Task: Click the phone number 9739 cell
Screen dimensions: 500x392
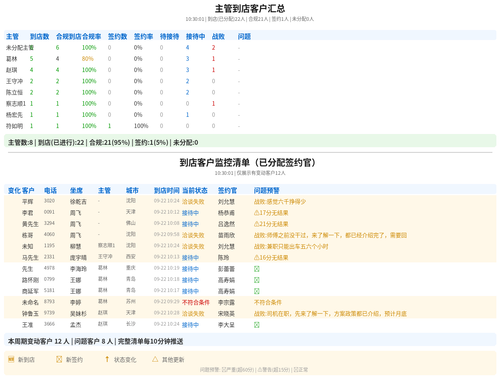Action: pos(49,313)
